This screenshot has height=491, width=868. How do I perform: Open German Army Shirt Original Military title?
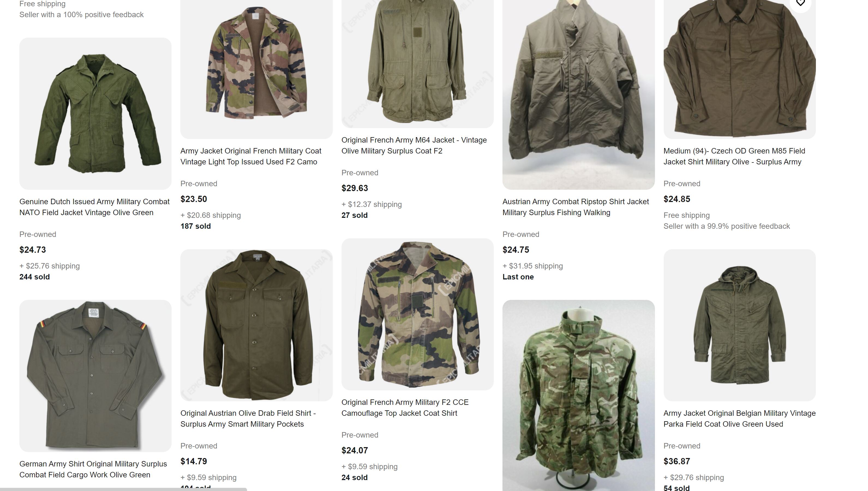click(93, 469)
